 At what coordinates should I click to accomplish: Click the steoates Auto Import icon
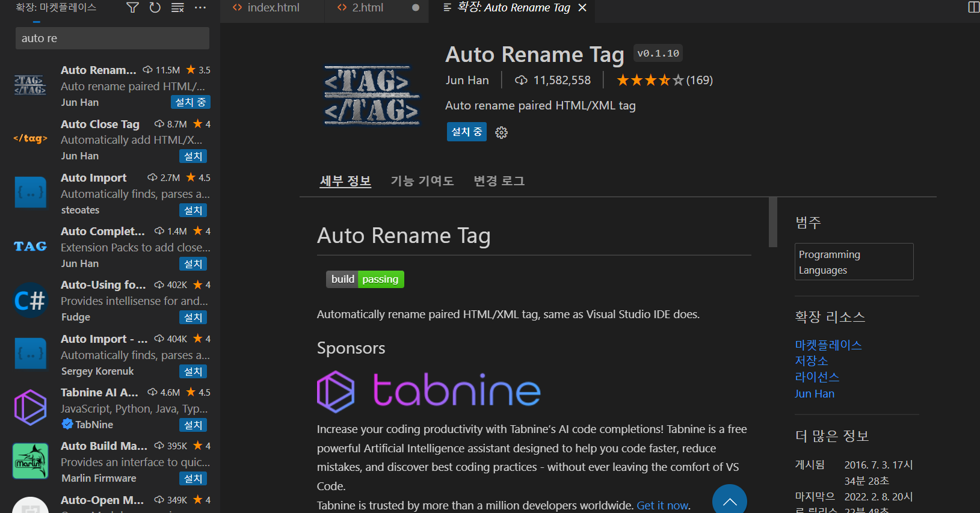coord(30,192)
